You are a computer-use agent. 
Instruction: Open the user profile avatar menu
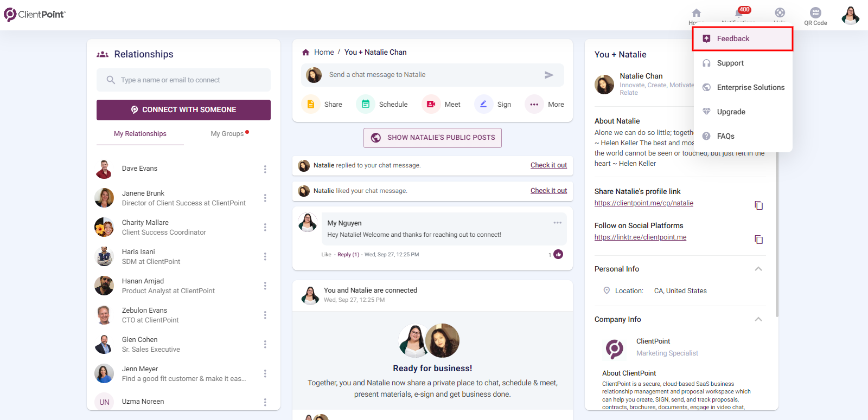(850, 15)
